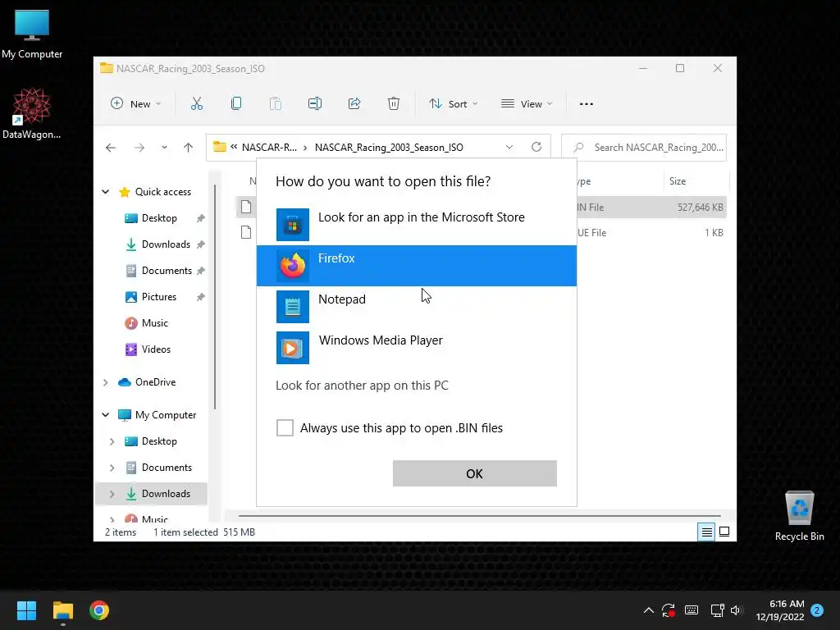Choose Notepad from the app list
The height and width of the screenshot is (630, 840).
point(416,307)
